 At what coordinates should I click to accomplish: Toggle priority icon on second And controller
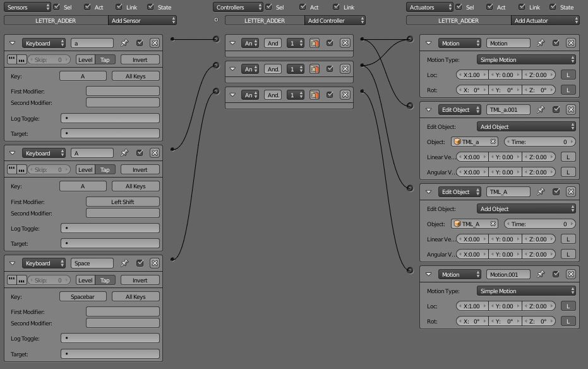coord(315,69)
